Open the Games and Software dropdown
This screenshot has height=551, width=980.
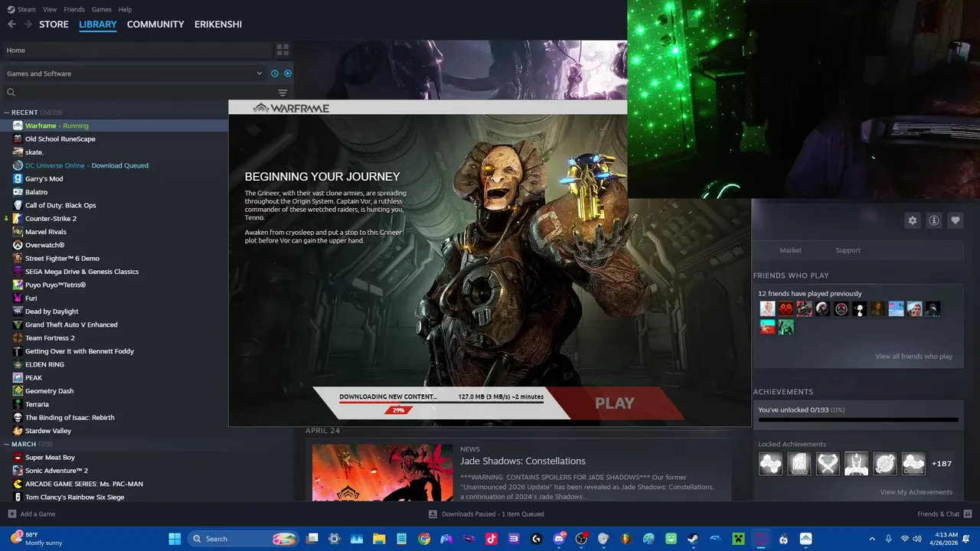point(134,73)
